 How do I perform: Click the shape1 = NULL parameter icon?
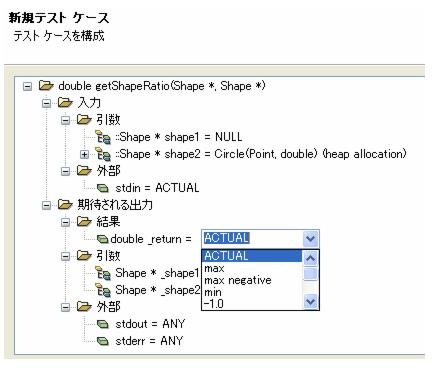[x=103, y=137]
